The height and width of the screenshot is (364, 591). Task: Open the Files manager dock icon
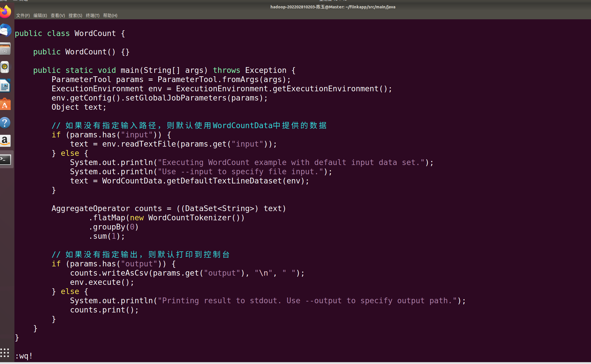[x=5, y=49]
